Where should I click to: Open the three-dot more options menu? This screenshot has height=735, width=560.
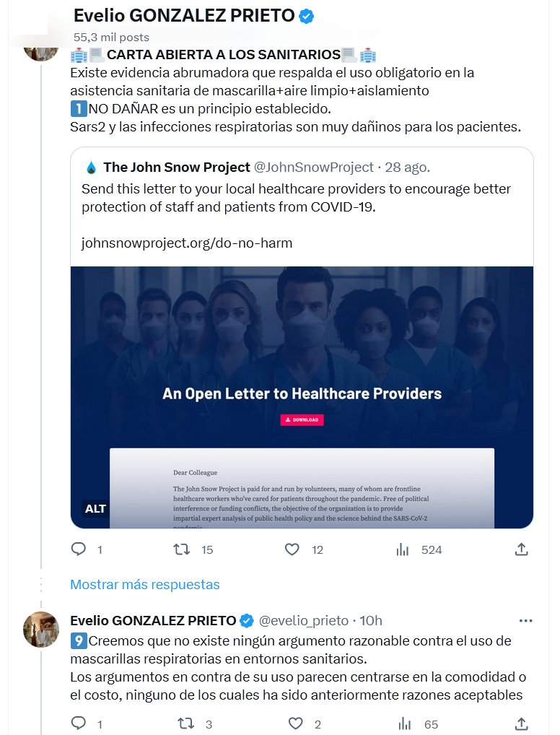pyautogui.click(x=526, y=620)
